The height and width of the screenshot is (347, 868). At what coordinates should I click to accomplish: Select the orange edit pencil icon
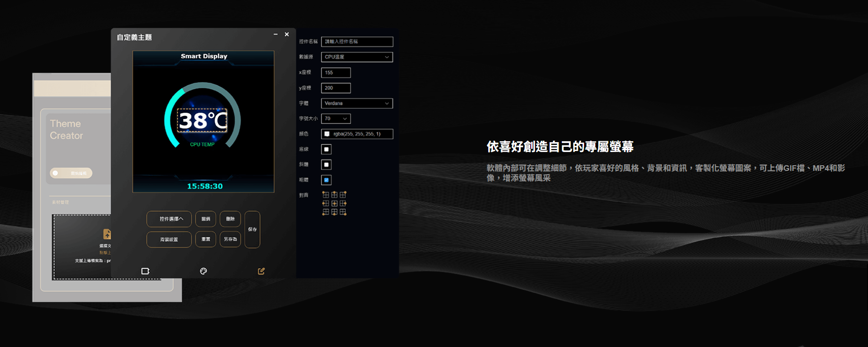tap(261, 271)
